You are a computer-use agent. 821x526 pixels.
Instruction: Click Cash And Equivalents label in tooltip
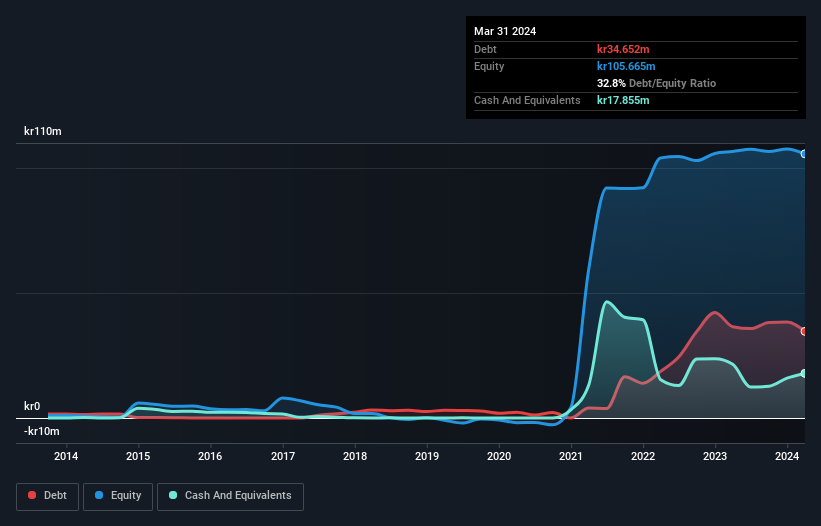(x=527, y=100)
